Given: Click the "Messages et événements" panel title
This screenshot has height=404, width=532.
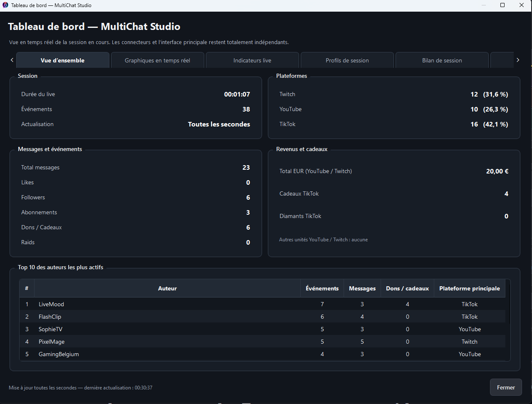Looking at the screenshot, I should click(x=50, y=149).
